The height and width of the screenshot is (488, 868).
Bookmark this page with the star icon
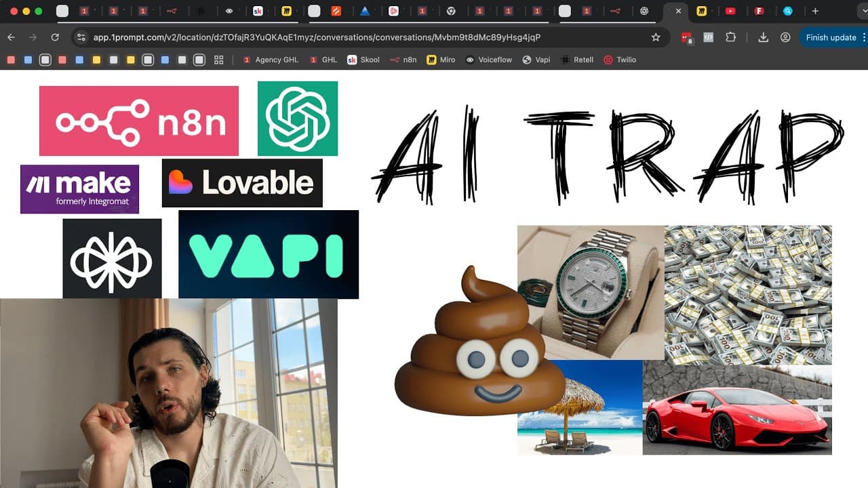(656, 37)
